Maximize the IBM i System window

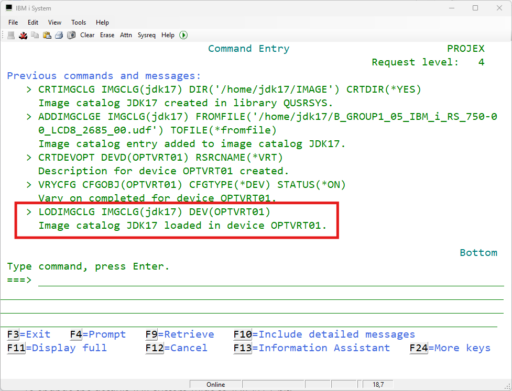pos(475,8)
